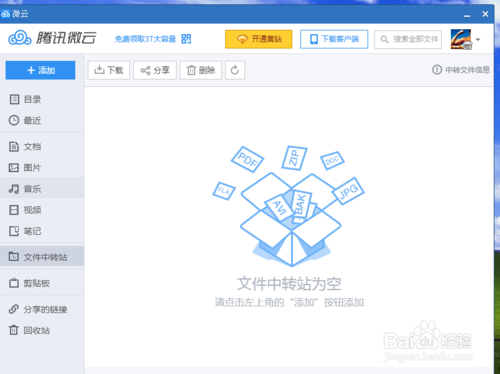Click the 开通黄钻 yellow diamond button

pos(259,39)
